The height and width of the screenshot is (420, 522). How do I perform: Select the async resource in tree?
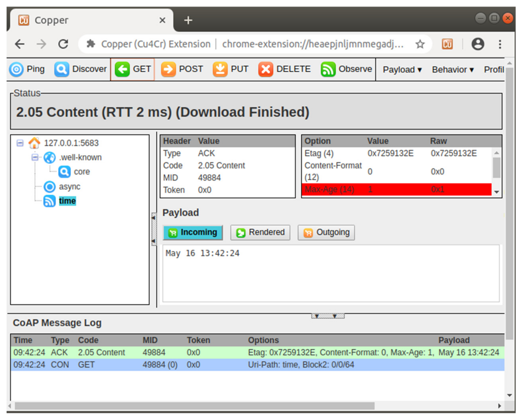pos(69,187)
